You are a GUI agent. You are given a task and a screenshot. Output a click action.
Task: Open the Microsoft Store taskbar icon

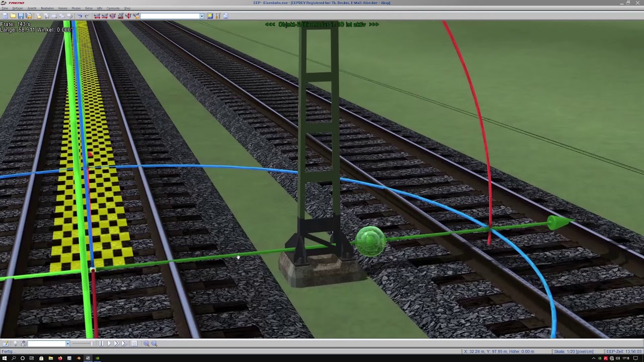point(41,358)
